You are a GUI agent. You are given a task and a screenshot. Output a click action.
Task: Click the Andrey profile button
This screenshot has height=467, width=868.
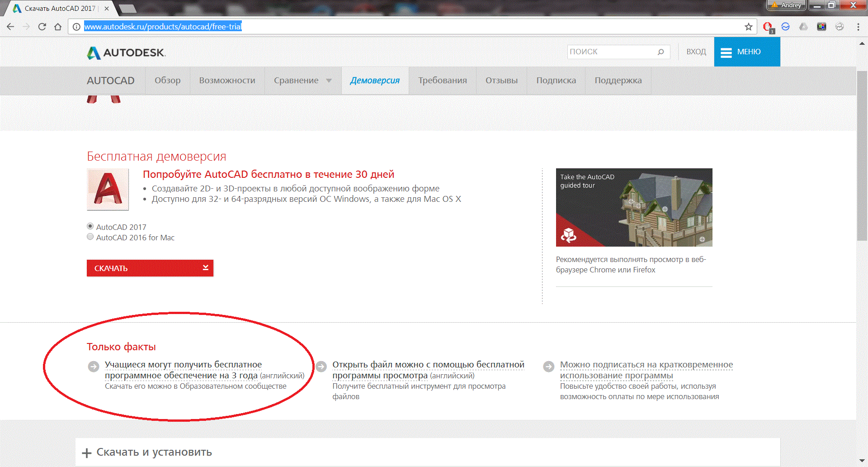coord(787,5)
